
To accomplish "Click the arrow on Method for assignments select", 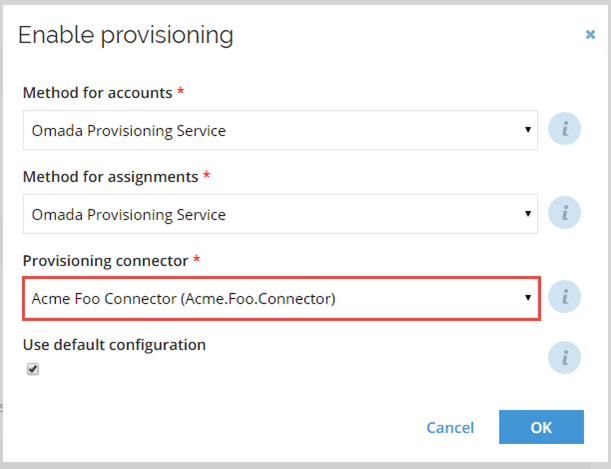I will (528, 213).
